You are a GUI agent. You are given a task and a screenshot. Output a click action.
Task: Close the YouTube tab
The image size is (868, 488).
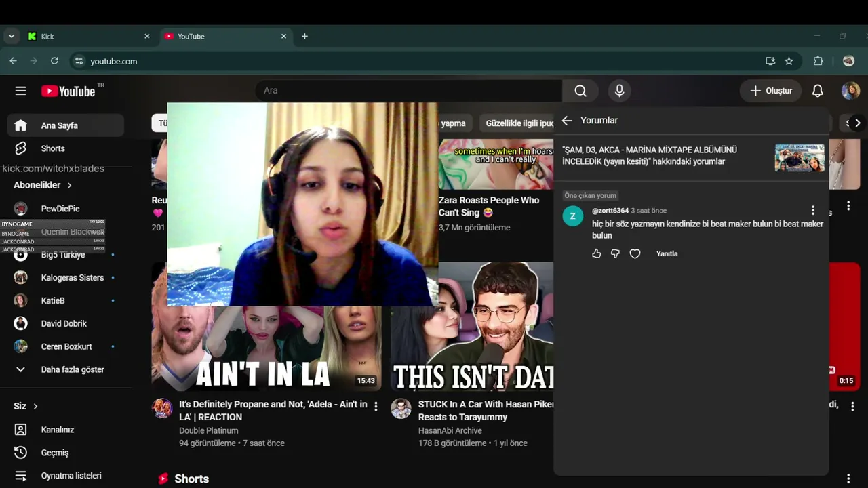tap(283, 36)
